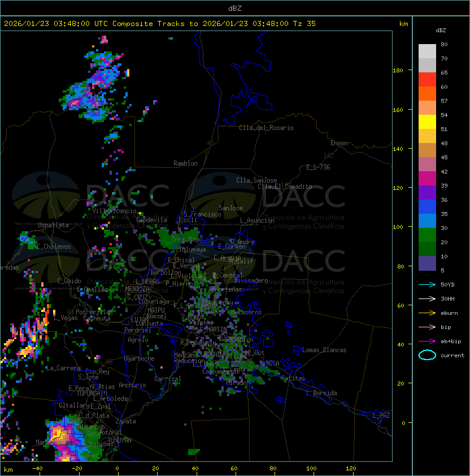Click the 'Villavicencio' map label
Screen dimensions: 470x476
[114, 211]
